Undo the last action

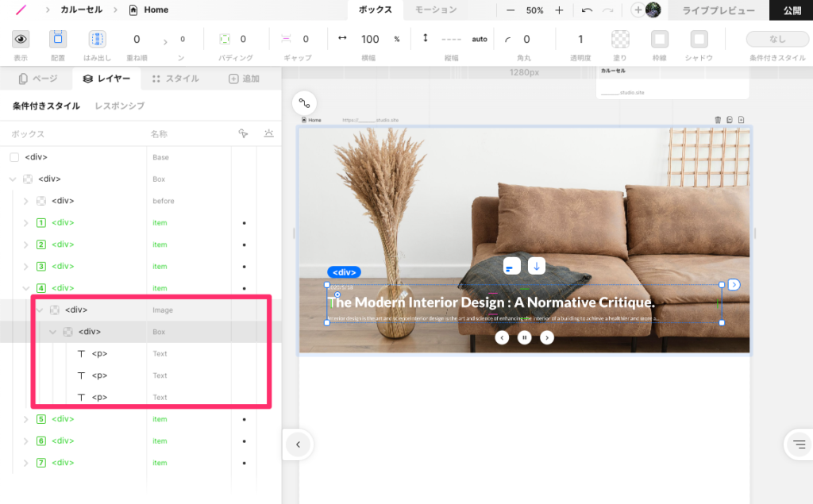pyautogui.click(x=587, y=10)
